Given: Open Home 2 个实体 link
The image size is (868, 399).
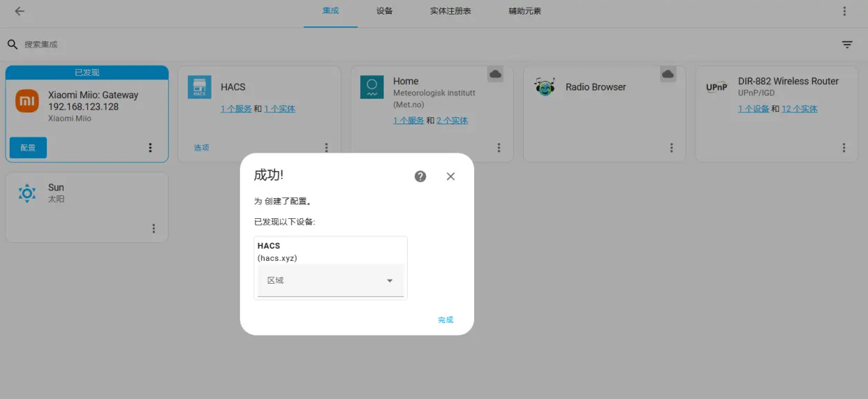Looking at the screenshot, I should click(x=452, y=121).
